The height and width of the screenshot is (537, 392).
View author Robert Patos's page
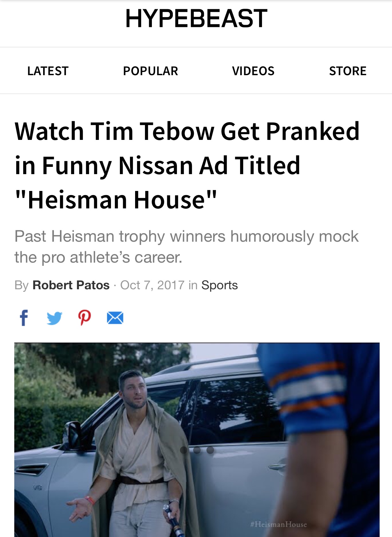pos(71,285)
